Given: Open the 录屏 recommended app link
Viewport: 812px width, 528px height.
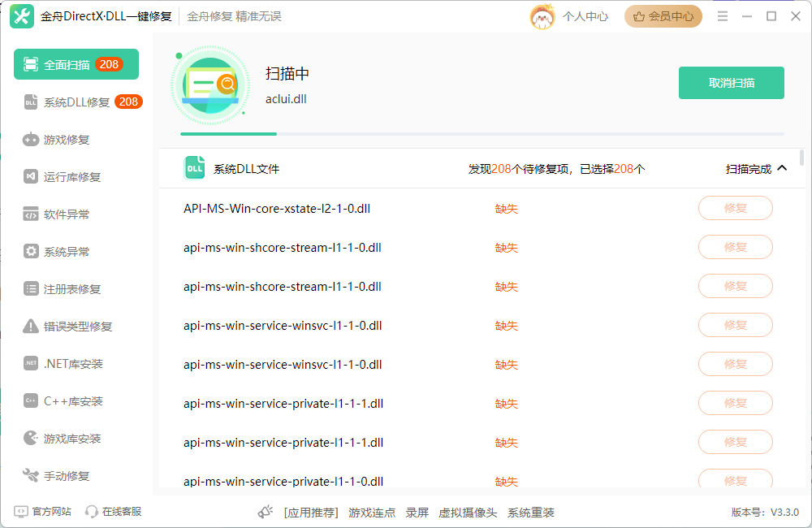Looking at the screenshot, I should pyautogui.click(x=417, y=513).
